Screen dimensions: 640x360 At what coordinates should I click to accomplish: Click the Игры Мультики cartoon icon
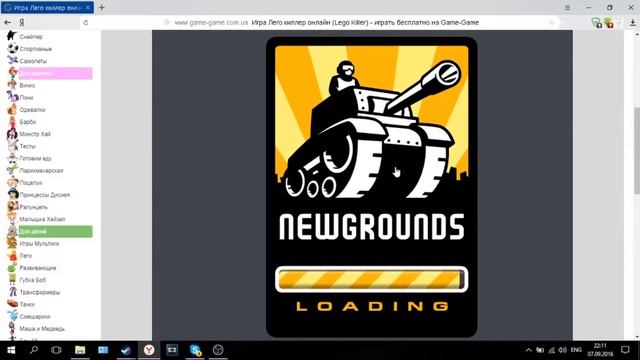click(x=13, y=243)
